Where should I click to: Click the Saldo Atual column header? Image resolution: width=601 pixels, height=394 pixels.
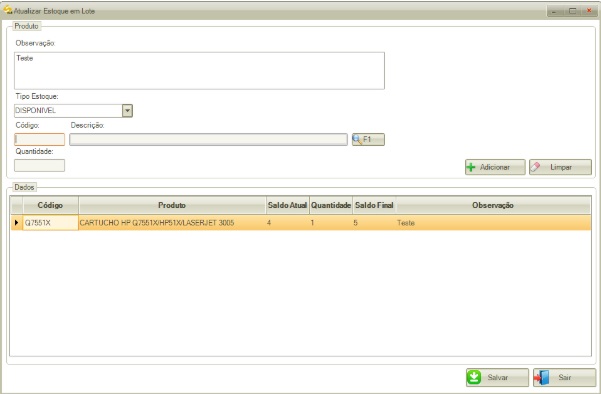pyautogui.click(x=287, y=205)
